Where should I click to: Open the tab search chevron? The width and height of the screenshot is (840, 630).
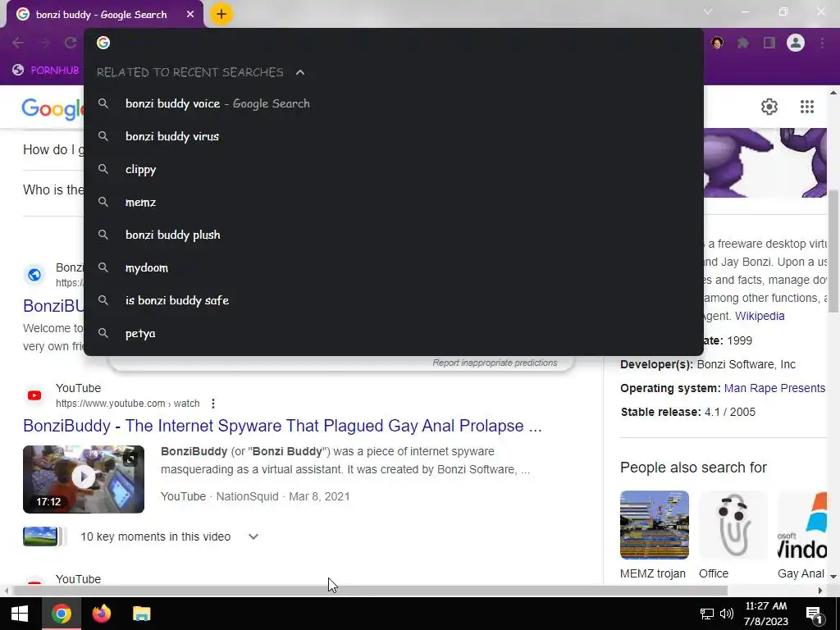pyautogui.click(x=708, y=11)
